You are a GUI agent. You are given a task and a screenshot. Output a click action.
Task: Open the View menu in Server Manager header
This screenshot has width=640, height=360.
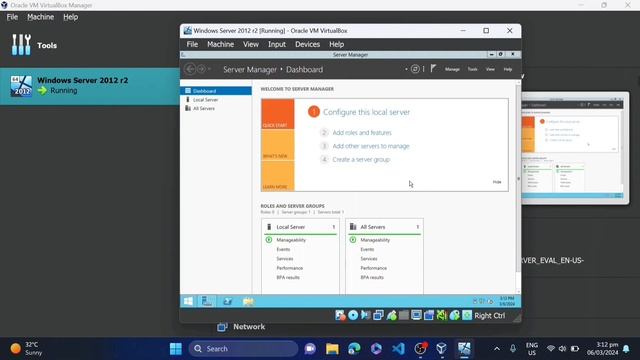coord(490,69)
